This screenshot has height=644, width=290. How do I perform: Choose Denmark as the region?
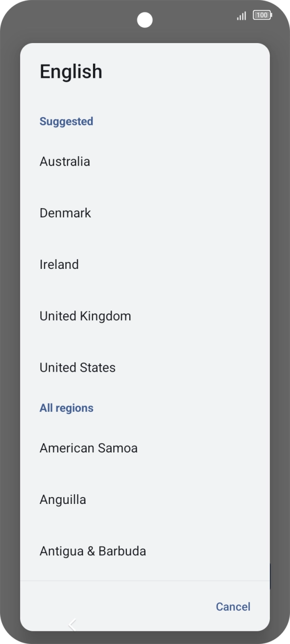click(65, 213)
